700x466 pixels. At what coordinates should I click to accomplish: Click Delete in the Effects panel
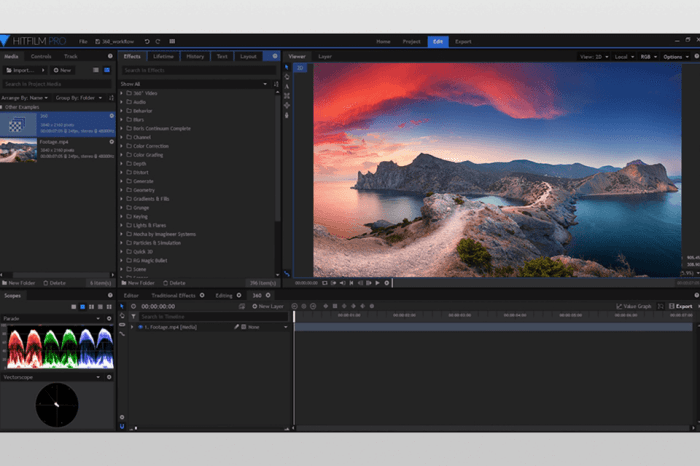pyautogui.click(x=174, y=283)
